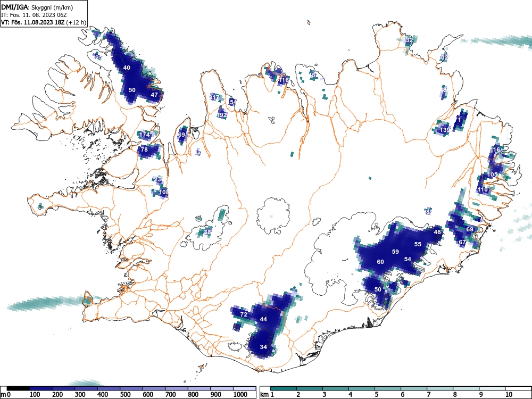Click the visibility value 34 near the south coast

(263, 347)
